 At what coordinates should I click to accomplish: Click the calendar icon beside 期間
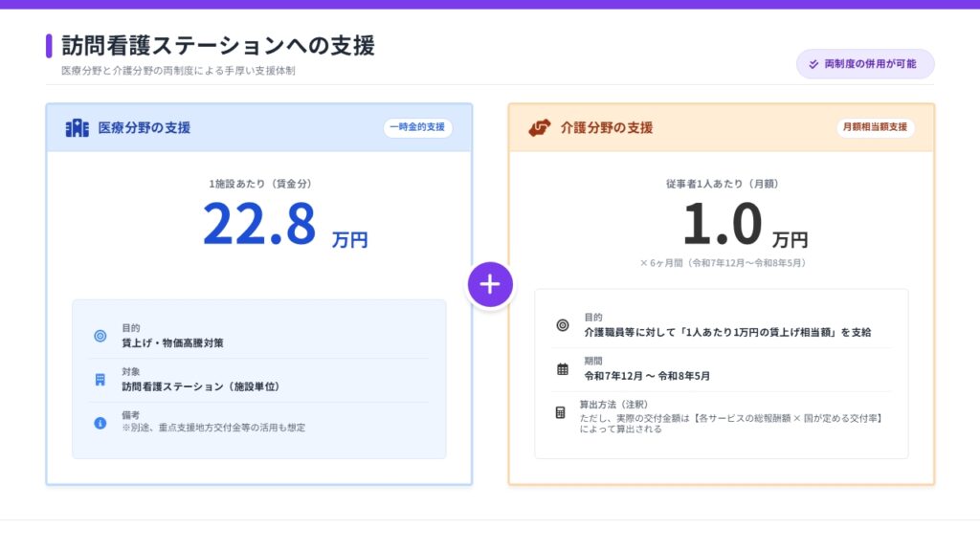click(563, 369)
